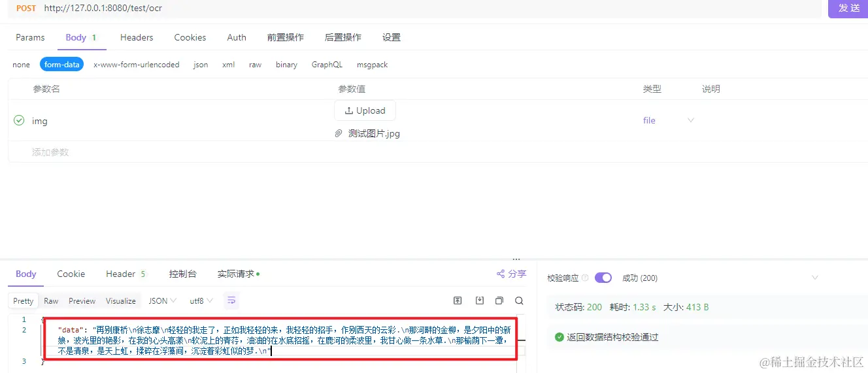Open the 后置操作 tab
868x373 pixels.
coord(343,37)
